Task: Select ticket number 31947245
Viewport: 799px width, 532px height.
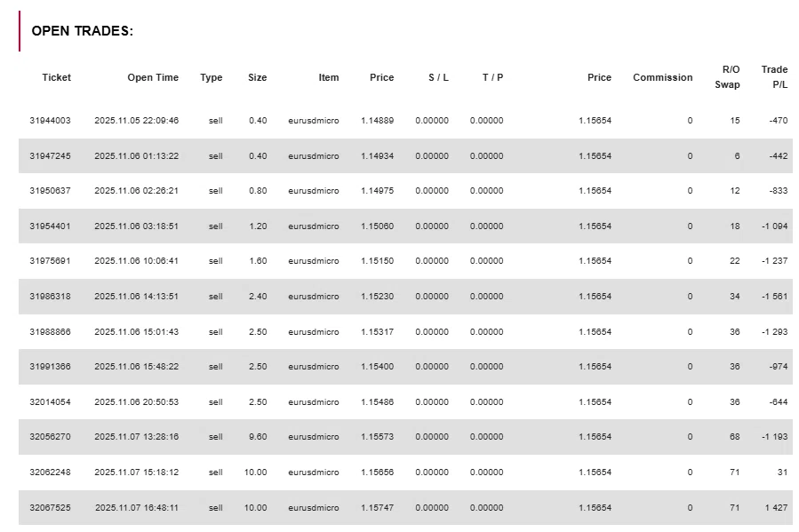Action: (50, 155)
